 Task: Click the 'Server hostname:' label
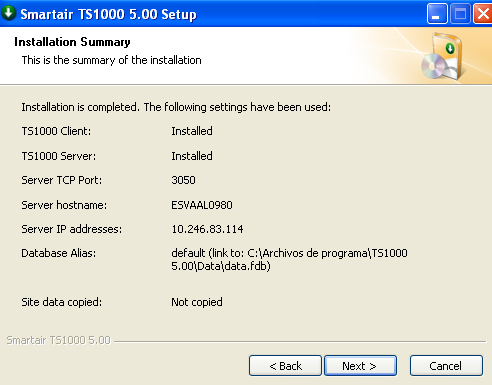(64, 205)
